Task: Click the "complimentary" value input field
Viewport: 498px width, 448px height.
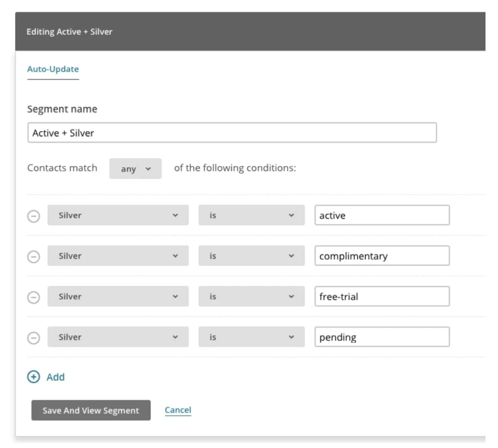Action: pyautogui.click(x=382, y=256)
